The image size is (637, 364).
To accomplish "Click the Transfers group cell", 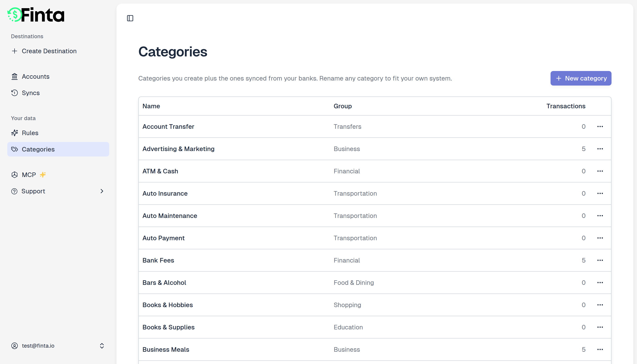I will pyautogui.click(x=347, y=126).
